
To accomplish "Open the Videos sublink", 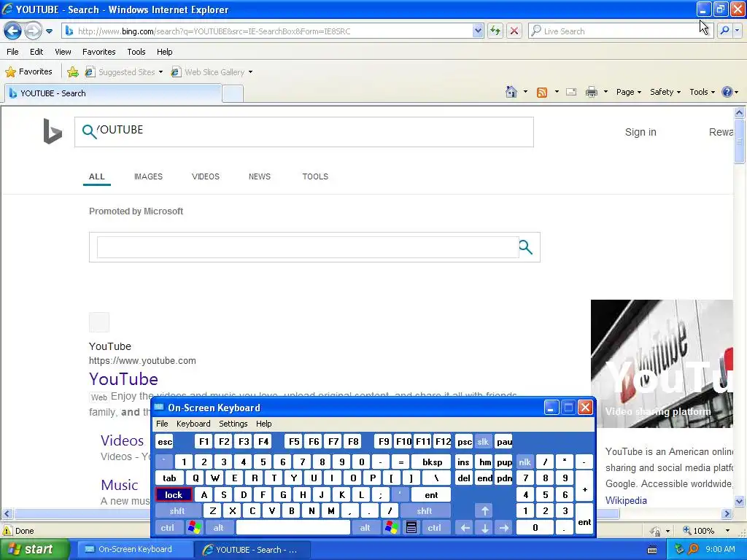I will (x=122, y=440).
